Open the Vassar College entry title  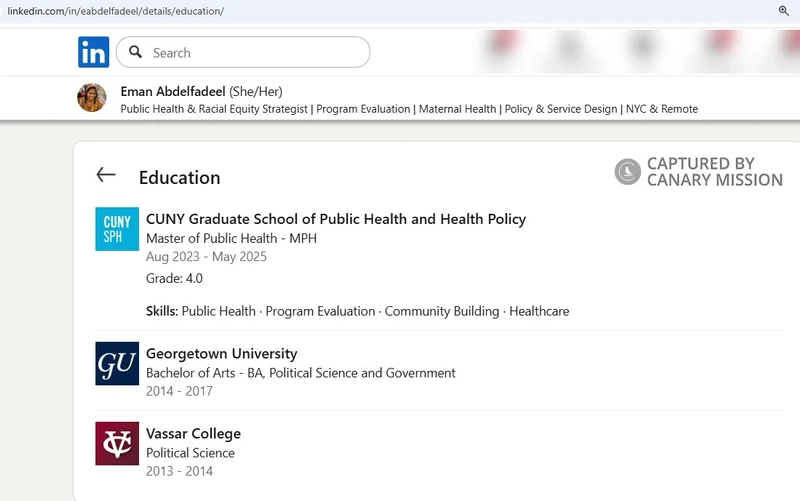[x=193, y=433]
